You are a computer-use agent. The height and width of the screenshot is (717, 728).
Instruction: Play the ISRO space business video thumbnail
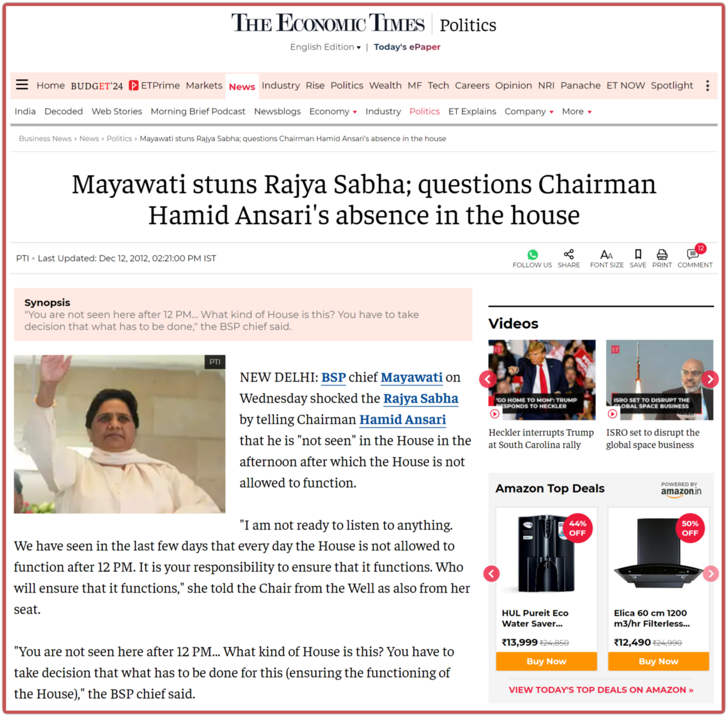click(x=659, y=380)
